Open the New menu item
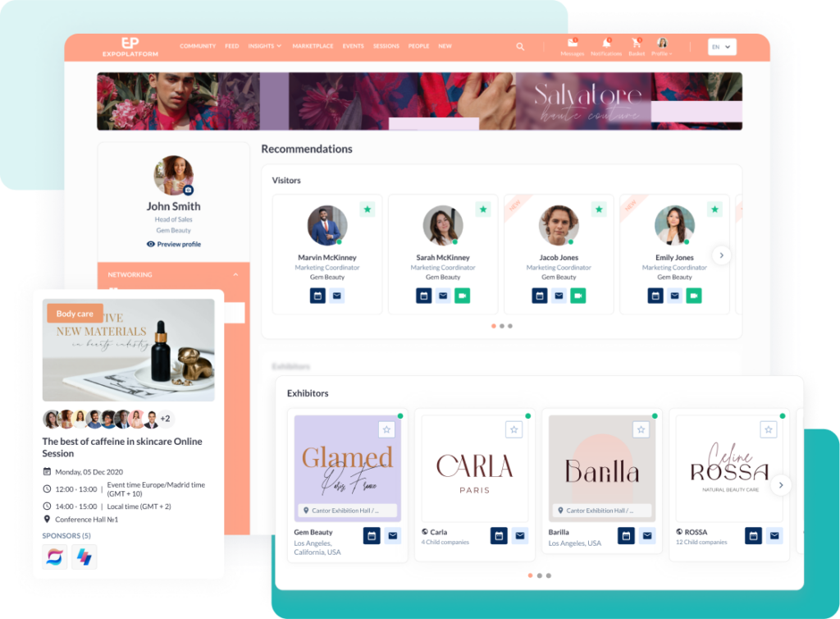This screenshot has height=619, width=840. 445,46
